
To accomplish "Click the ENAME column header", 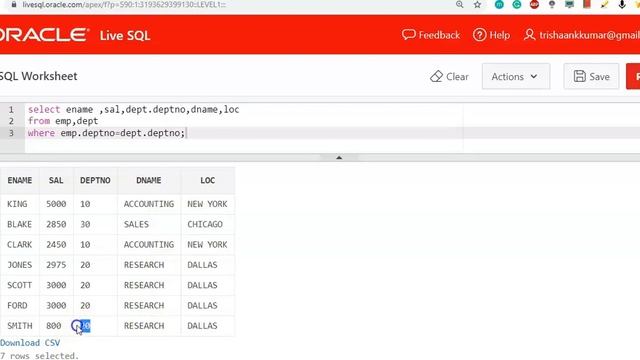I will click(20, 180).
